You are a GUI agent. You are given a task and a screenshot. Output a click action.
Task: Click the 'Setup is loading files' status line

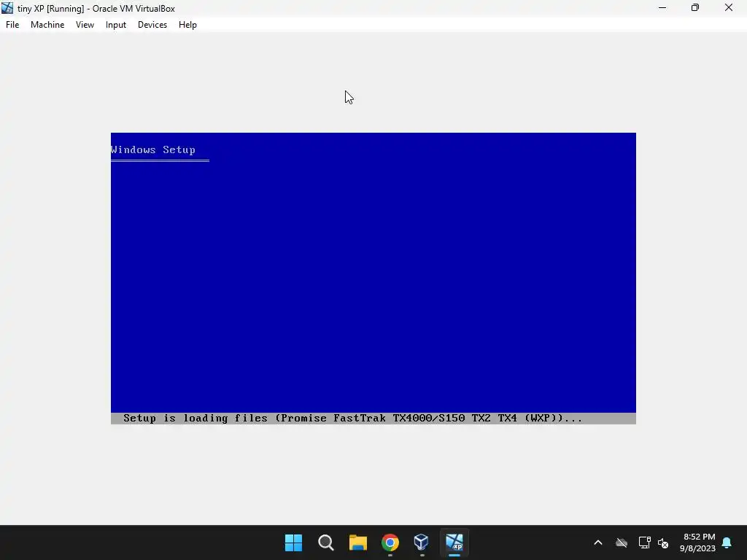[x=352, y=418]
